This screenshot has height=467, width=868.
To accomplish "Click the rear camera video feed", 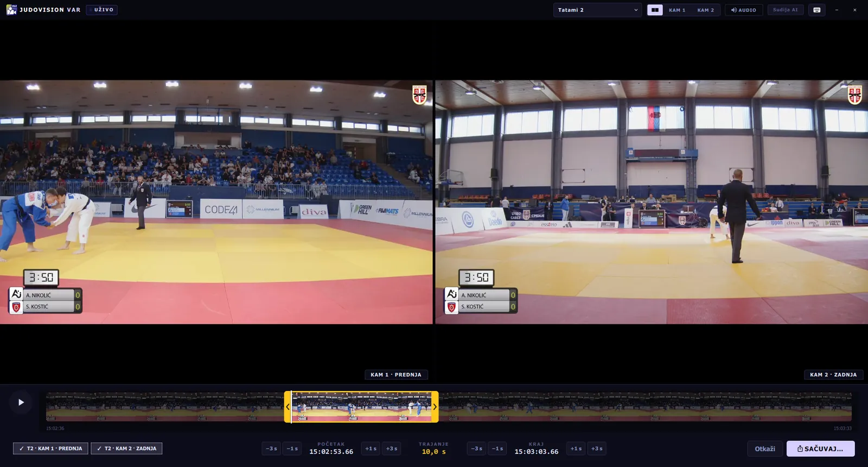I will tap(652, 202).
